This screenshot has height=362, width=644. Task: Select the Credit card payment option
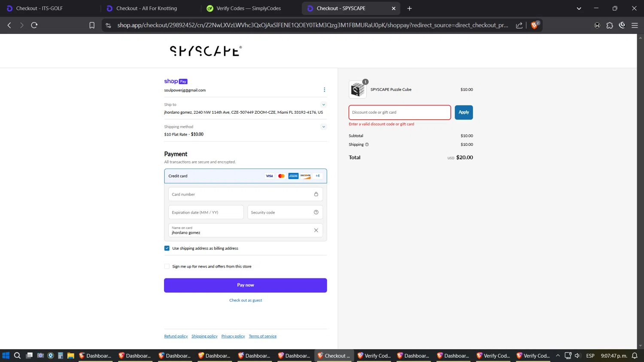click(x=246, y=176)
